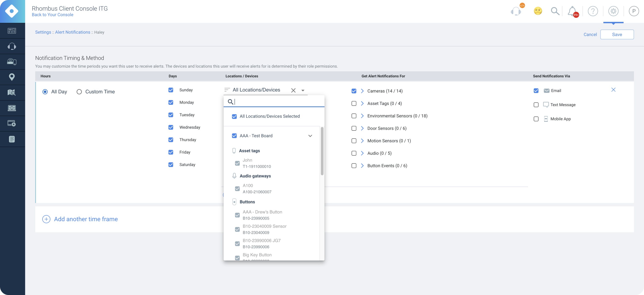Check the Door Sensors alert checkbox

[x=354, y=128]
